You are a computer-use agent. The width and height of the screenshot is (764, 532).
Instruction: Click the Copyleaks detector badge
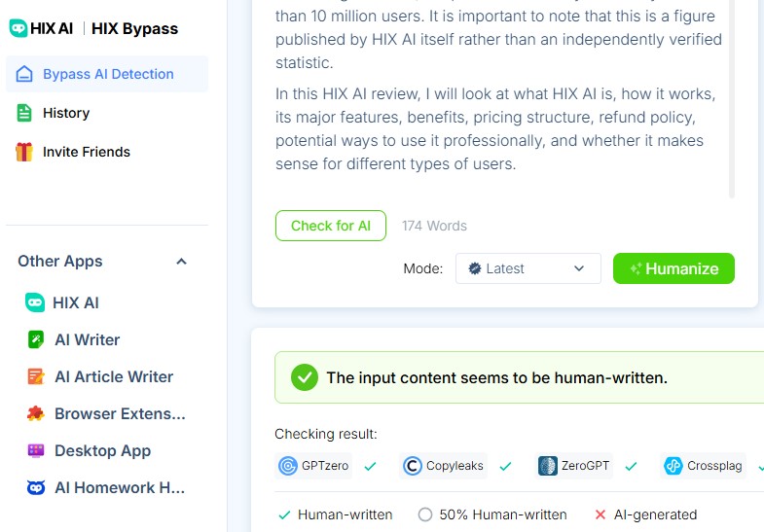pos(443,466)
